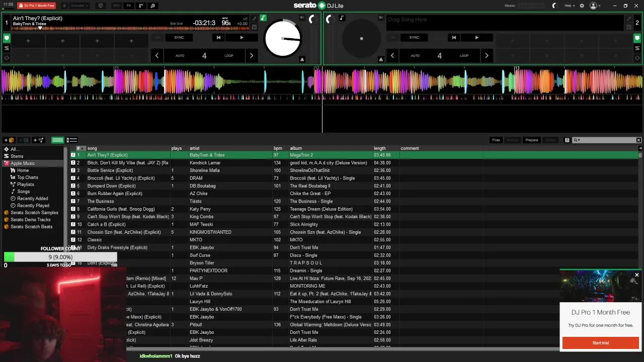Open Recently Added list
This screenshot has width=644, height=362.
(x=32, y=199)
